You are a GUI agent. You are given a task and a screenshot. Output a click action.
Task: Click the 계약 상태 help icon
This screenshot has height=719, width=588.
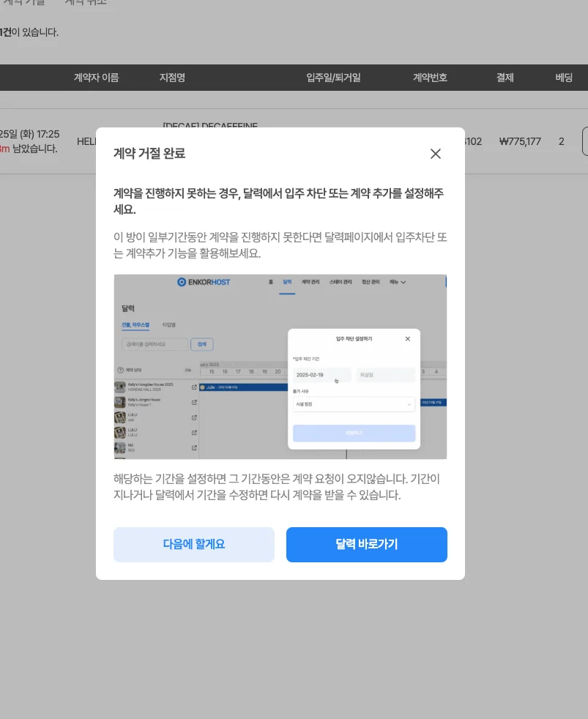coord(119,370)
